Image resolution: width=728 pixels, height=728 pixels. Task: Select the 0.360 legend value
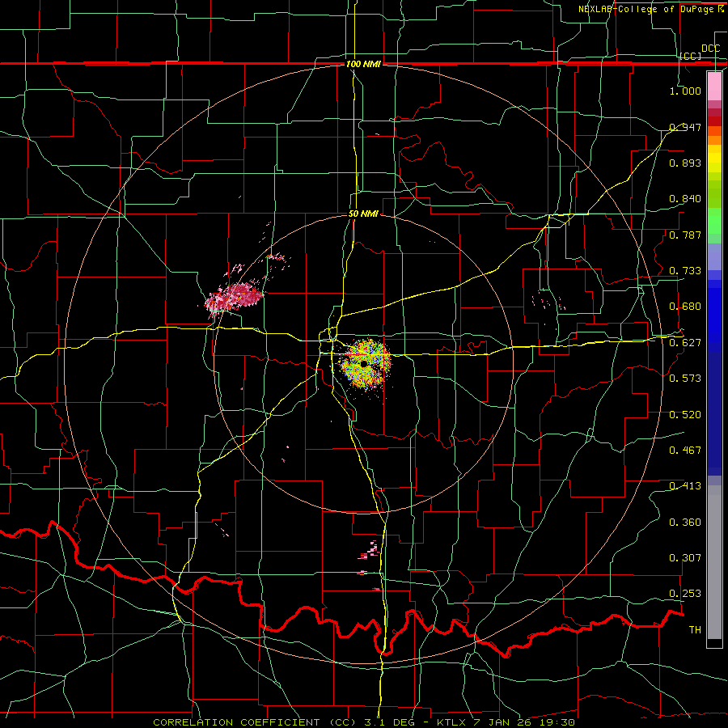tap(685, 523)
